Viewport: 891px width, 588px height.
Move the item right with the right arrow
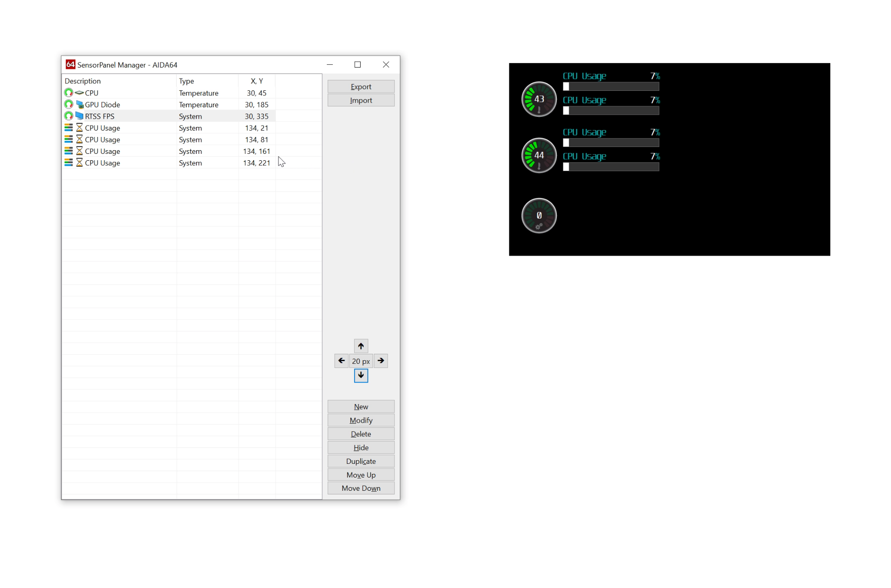[x=381, y=361]
